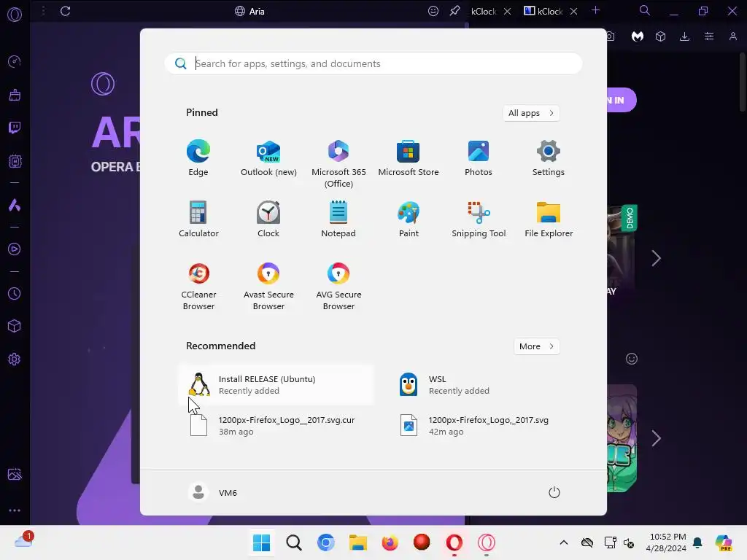Image resolution: width=747 pixels, height=560 pixels.
Task: Open Settings from pinned apps
Action: pyautogui.click(x=549, y=158)
